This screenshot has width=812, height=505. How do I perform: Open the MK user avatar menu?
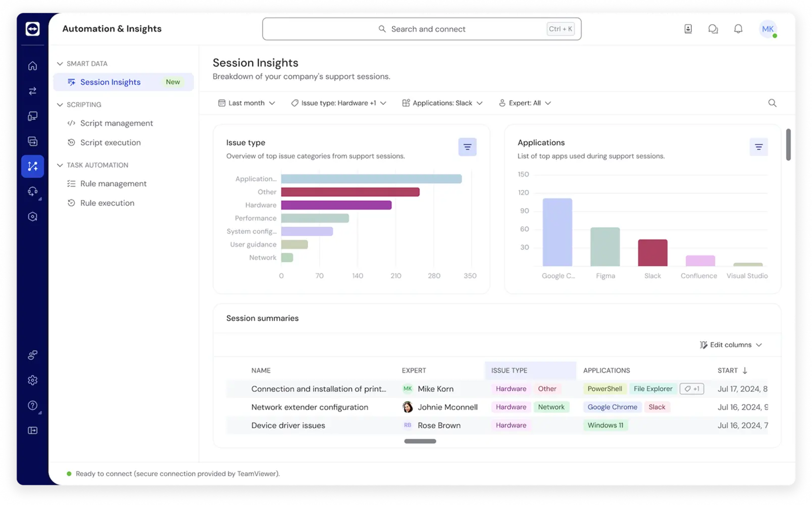pos(768,29)
